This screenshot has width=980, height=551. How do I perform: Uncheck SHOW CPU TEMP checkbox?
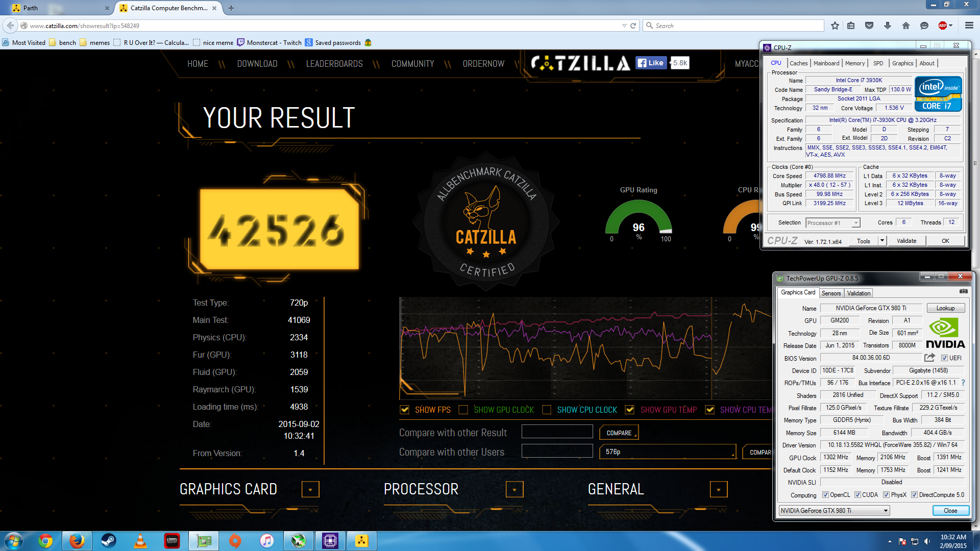(709, 410)
